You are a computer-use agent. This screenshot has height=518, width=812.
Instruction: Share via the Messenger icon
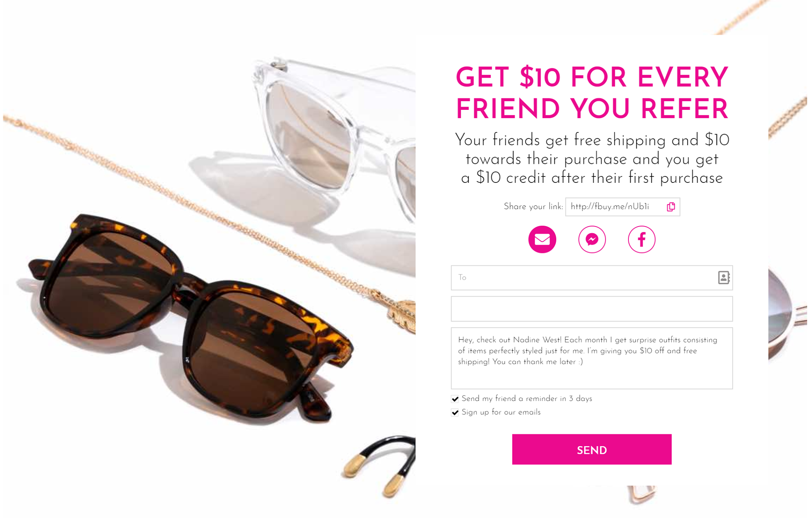pyautogui.click(x=592, y=239)
